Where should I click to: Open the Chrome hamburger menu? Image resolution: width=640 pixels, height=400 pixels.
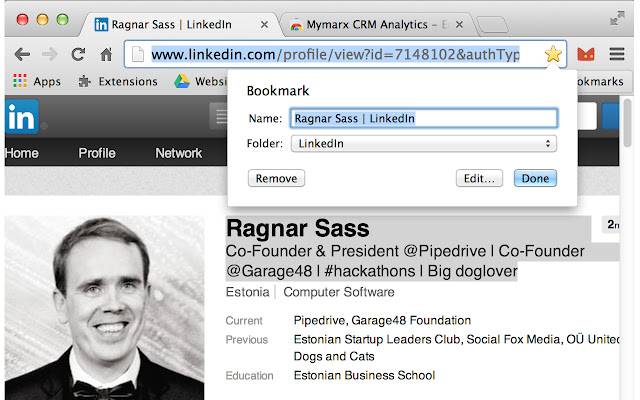[x=617, y=54]
